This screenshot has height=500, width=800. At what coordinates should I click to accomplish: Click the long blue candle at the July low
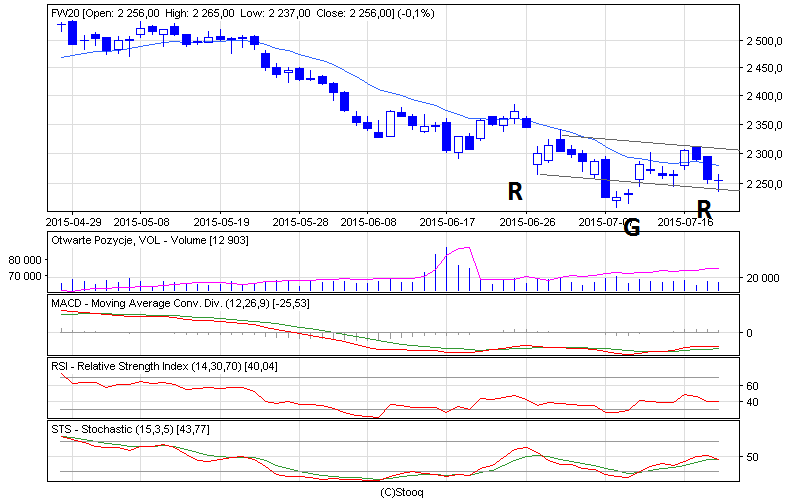point(606,178)
